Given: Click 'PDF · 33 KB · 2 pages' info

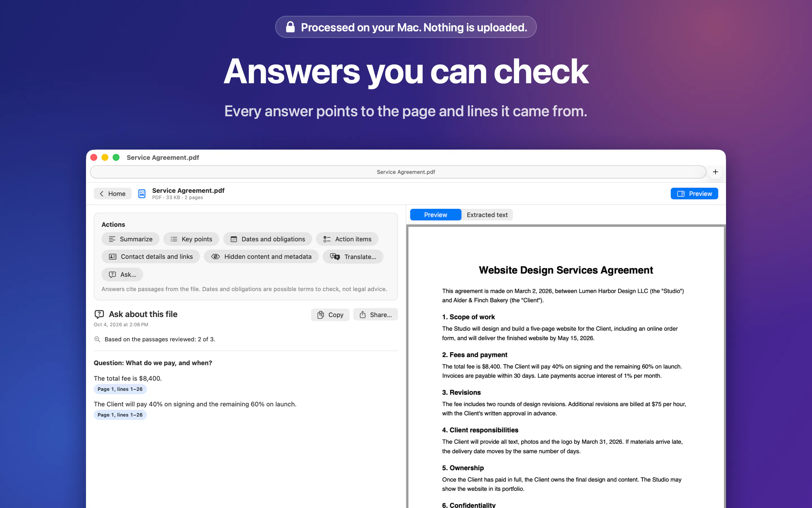Looking at the screenshot, I should click(x=178, y=198).
